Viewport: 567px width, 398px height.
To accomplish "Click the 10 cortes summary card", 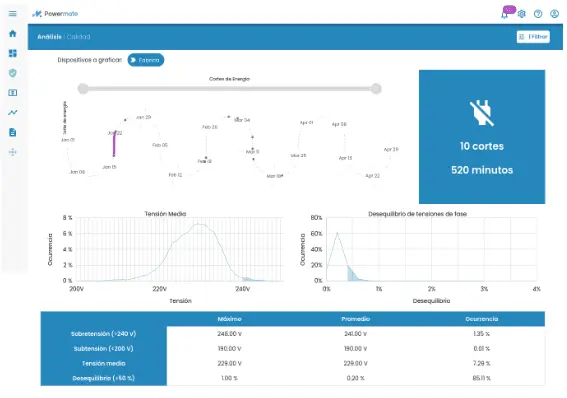I will pyautogui.click(x=482, y=137).
